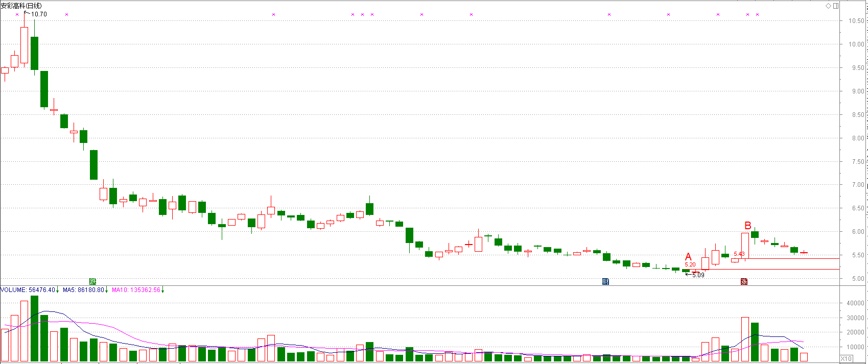Screen dimensions: 868x364
Task: Open the green 跌 event marker
Action: [92, 281]
